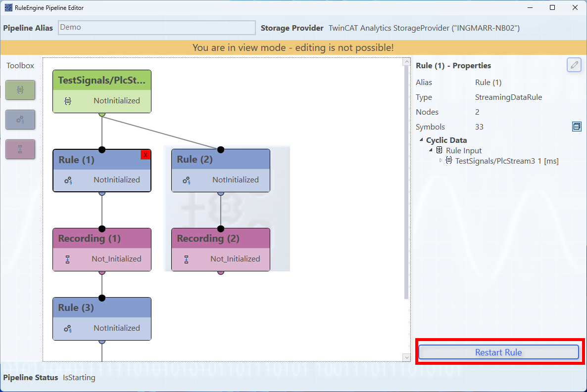Click the RuleEngine app icon in title bar

[8, 7]
